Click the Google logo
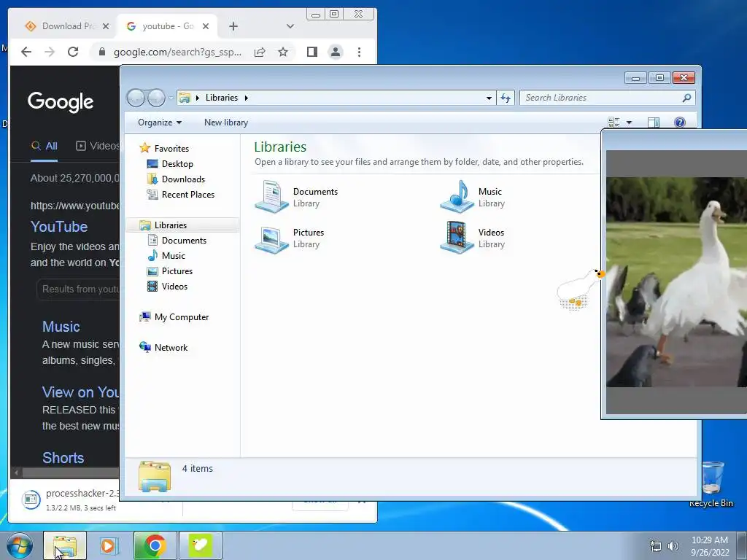The image size is (747, 560). coord(61,102)
